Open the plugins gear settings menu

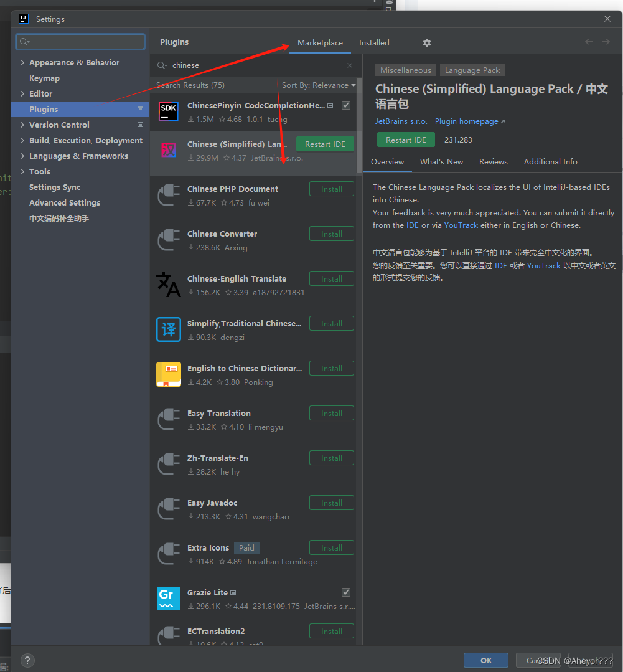tap(426, 43)
